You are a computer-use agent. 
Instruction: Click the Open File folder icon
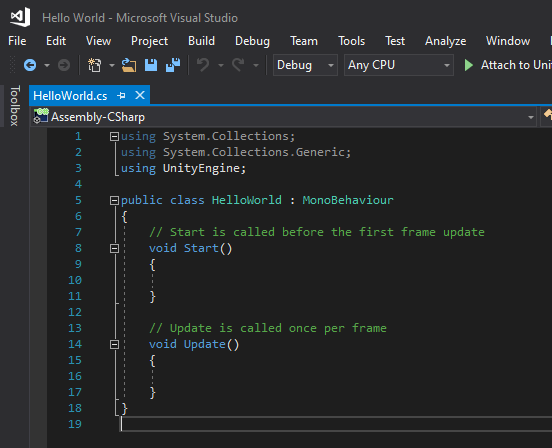point(129,65)
